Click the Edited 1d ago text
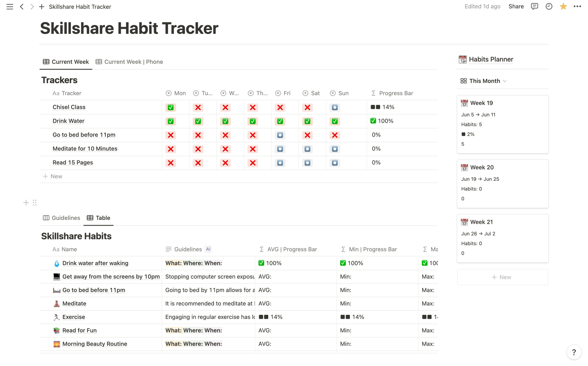Screen dimensions: 588x366 pyautogui.click(x=482, y=7)
